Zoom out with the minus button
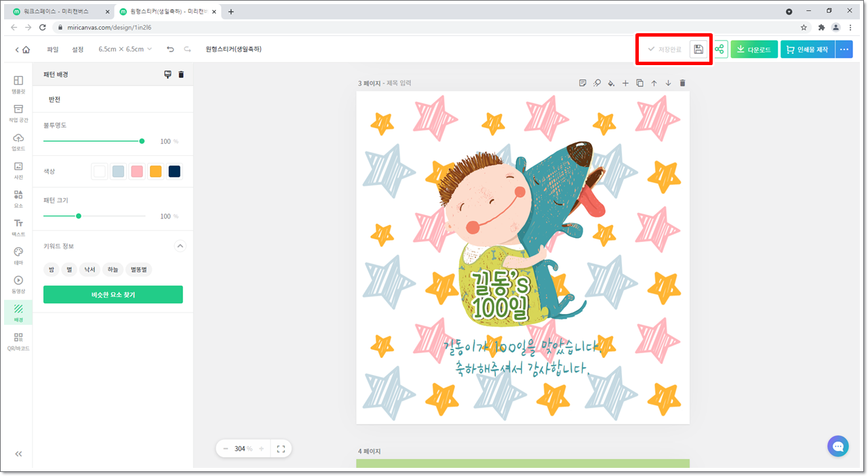Viewport: 868px width, 476px height. [226, 448]
